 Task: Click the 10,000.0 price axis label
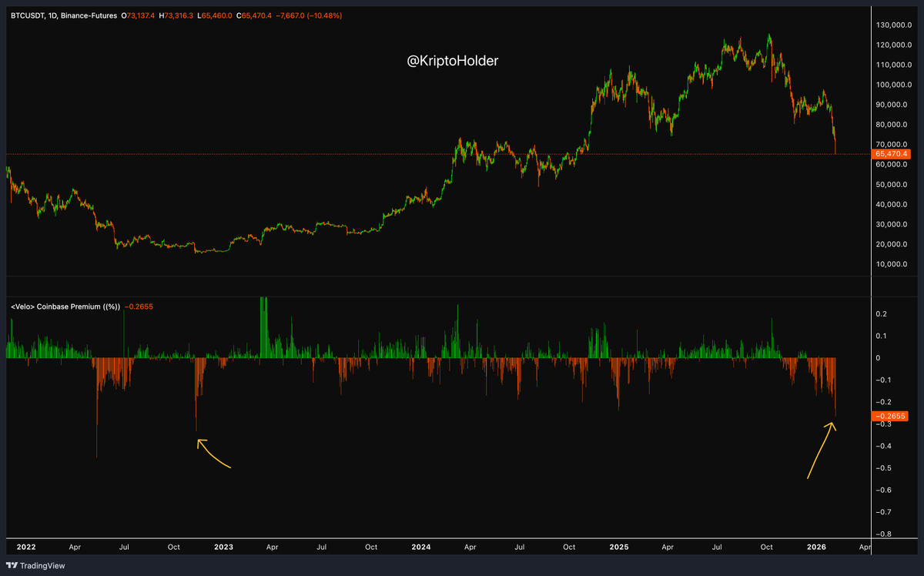[892, 265]
